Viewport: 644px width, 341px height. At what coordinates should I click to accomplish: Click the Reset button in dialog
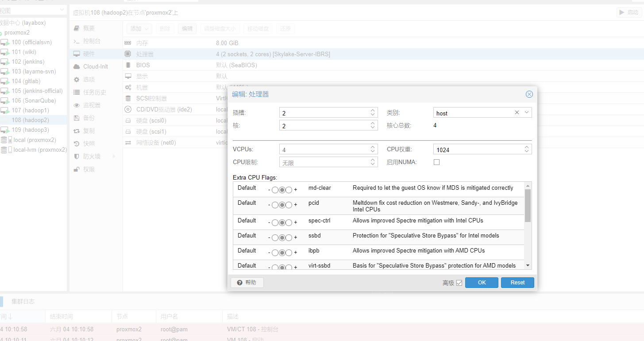[517, 283]
